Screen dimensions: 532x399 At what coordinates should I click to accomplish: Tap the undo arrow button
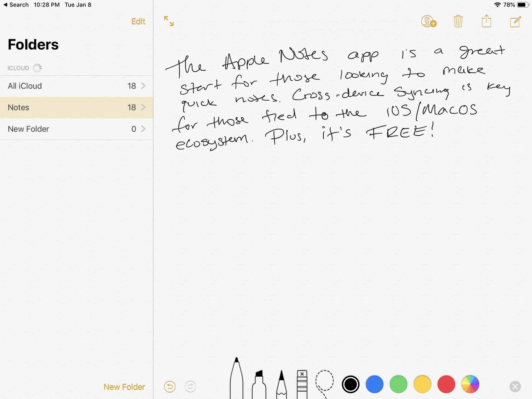click(170, 387)
